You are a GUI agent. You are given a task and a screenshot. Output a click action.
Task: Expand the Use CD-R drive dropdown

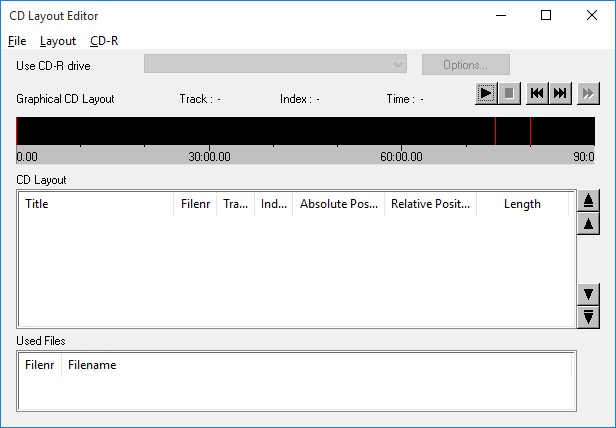point(275,64)
